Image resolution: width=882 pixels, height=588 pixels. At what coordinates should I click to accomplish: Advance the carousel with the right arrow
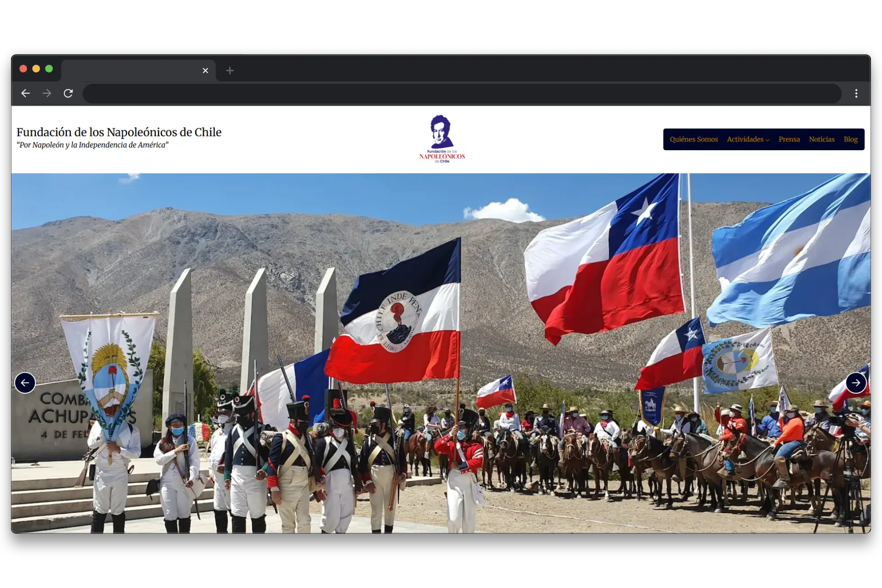856,383
